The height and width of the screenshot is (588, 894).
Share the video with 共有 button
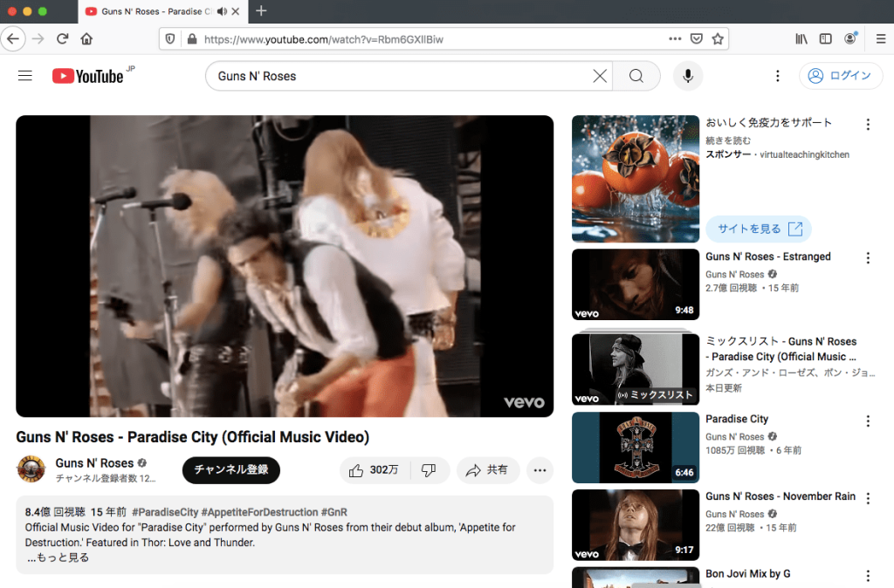click(x=487, y=470)
